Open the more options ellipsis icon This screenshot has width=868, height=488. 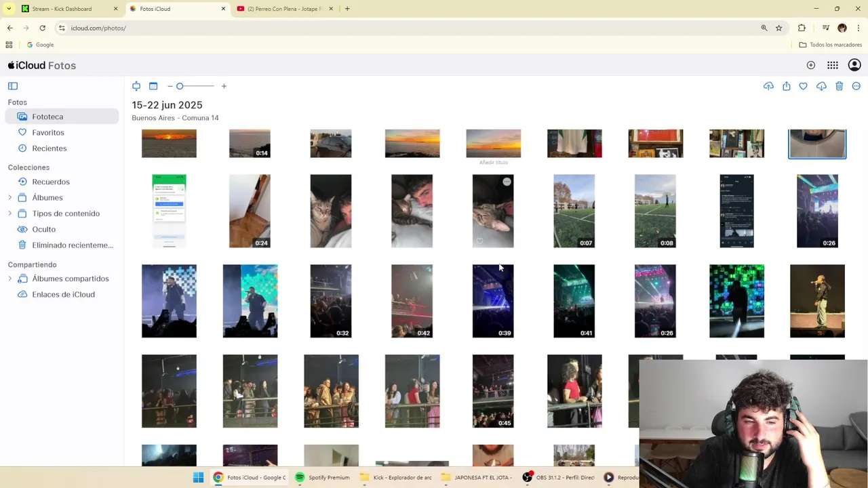856,86
